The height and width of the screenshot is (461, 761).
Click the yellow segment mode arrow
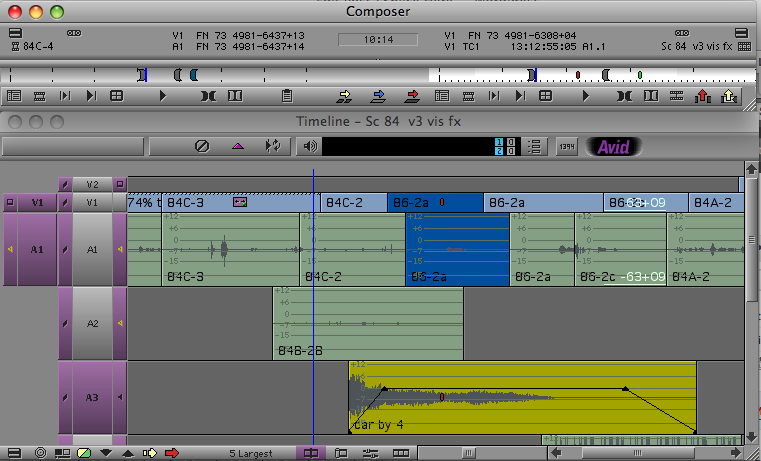tap(151, 453)
